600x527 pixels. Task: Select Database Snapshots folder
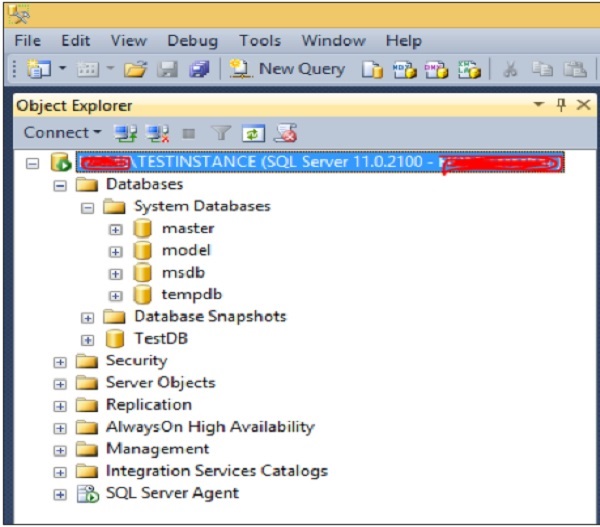[x=210, y=317]
